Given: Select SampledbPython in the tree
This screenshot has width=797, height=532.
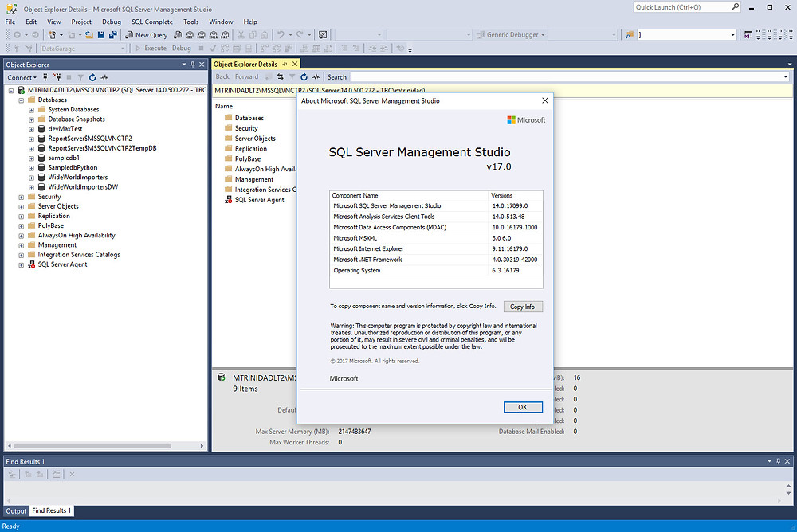Looking at the screenshot, I should (73, 168).
